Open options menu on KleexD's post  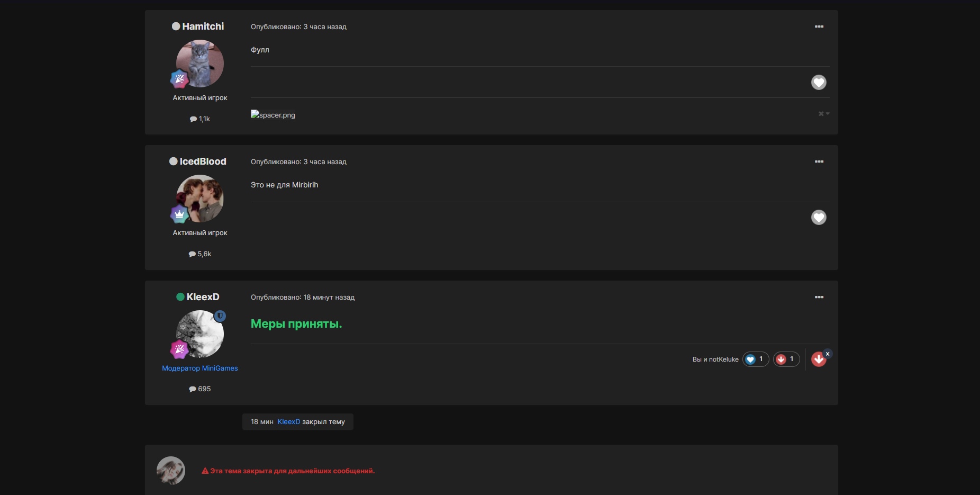(819, 297)
